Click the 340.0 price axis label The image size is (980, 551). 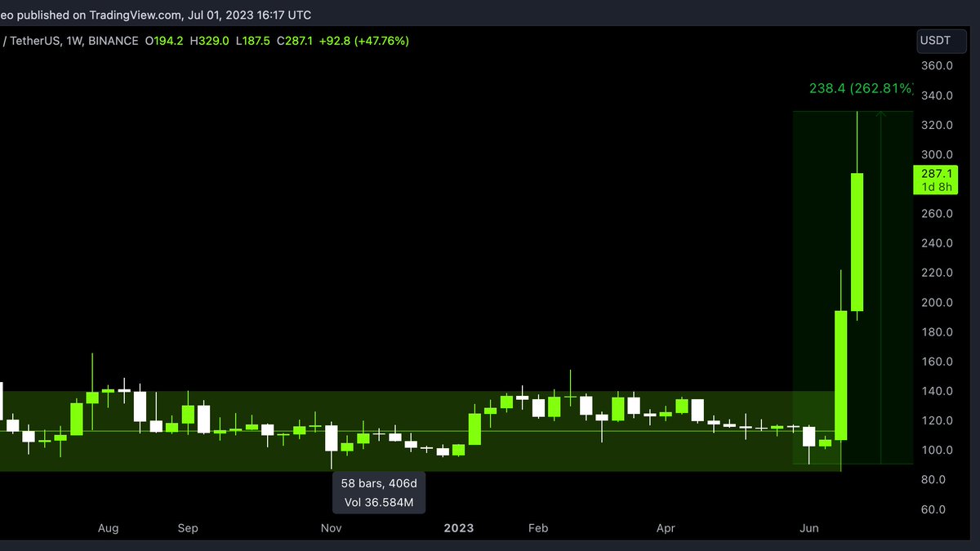coord(938,96)
